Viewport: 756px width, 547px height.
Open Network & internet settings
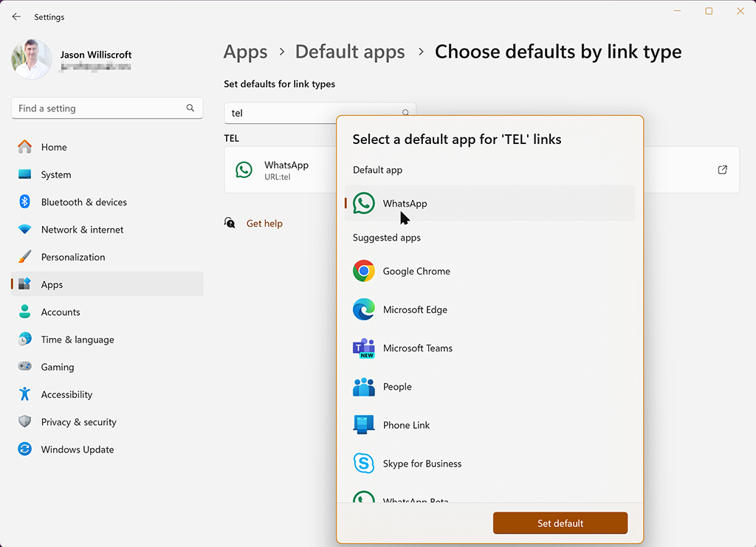[107, 230]
